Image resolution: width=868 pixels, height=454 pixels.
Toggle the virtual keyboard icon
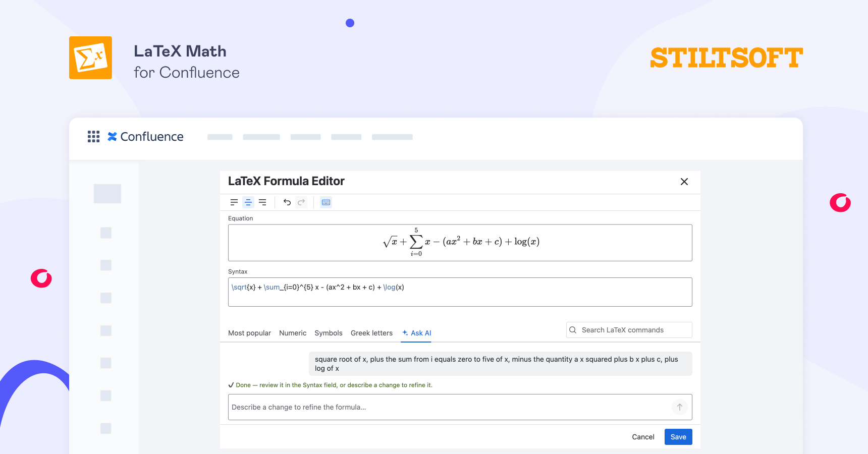click(326, 202)
